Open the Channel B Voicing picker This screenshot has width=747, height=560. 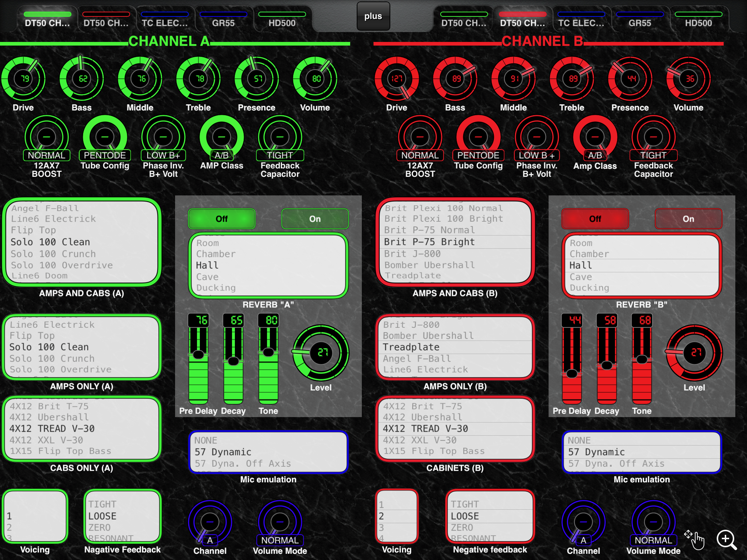397,516
